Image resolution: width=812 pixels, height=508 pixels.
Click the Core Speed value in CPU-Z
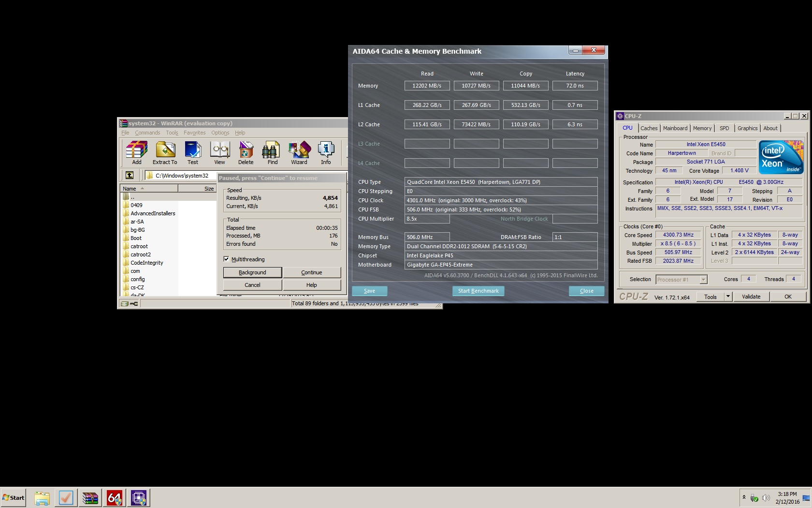[678, 235]
